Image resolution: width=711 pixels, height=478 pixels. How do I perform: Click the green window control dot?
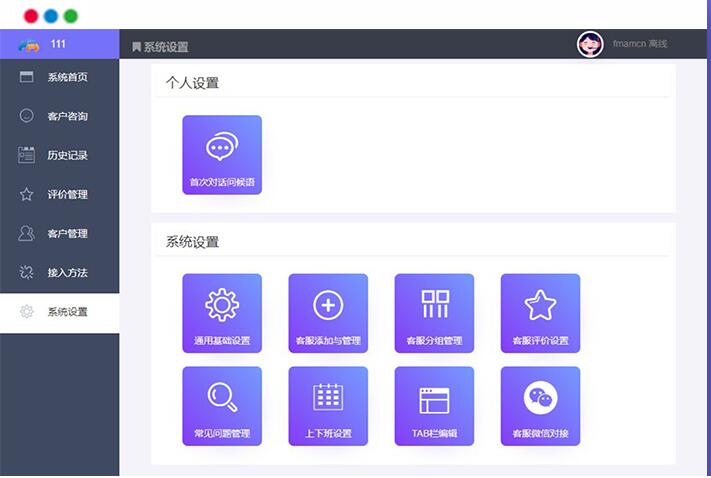(x=70, y=16)
